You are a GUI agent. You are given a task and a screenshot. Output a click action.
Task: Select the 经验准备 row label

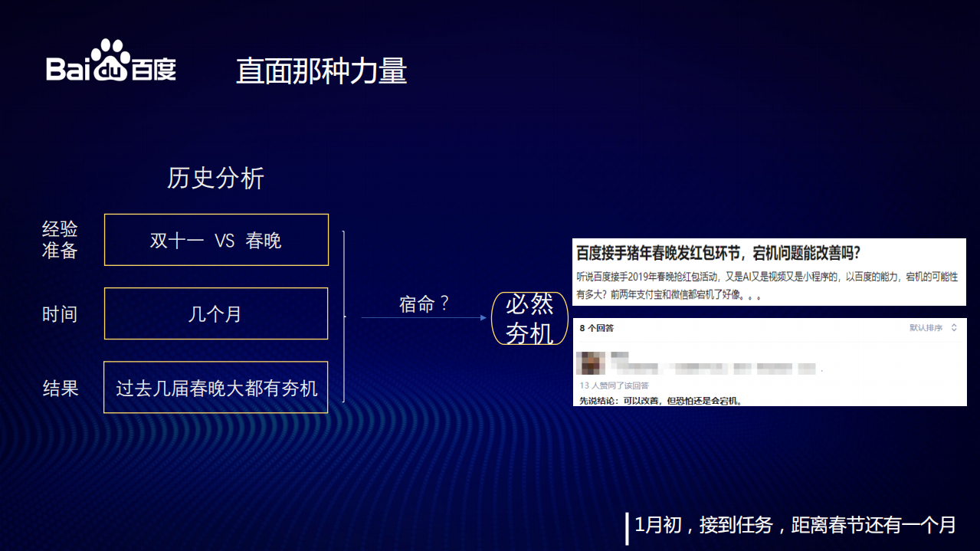(59, 240)
